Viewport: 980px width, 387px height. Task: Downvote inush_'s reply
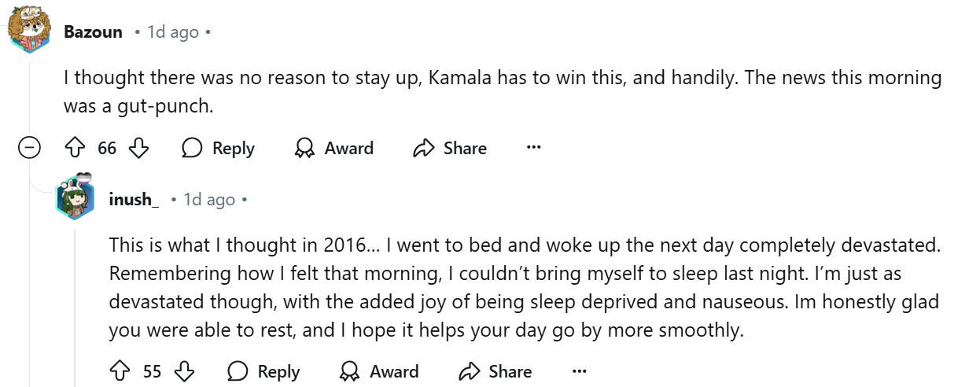coord(183,371)
